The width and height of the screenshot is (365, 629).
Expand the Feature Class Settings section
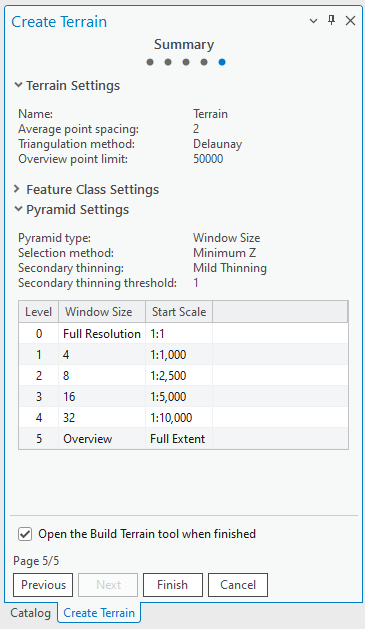[17, 189]
